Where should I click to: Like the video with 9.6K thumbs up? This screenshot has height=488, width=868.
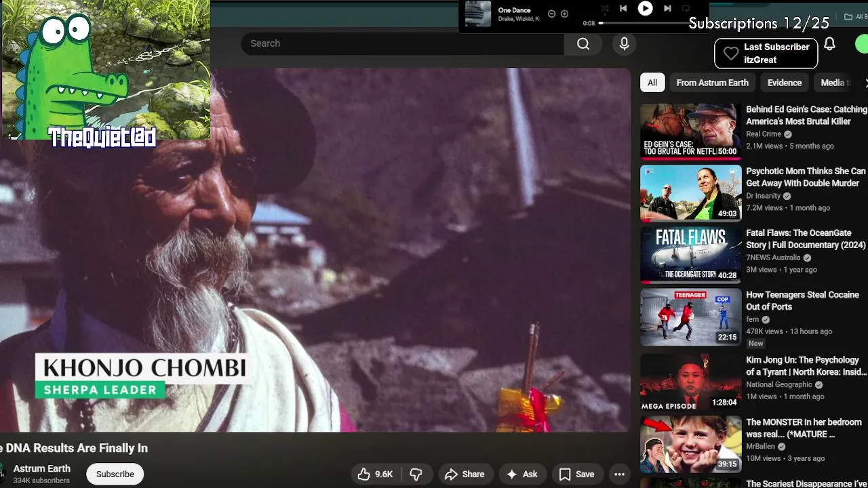376,474
